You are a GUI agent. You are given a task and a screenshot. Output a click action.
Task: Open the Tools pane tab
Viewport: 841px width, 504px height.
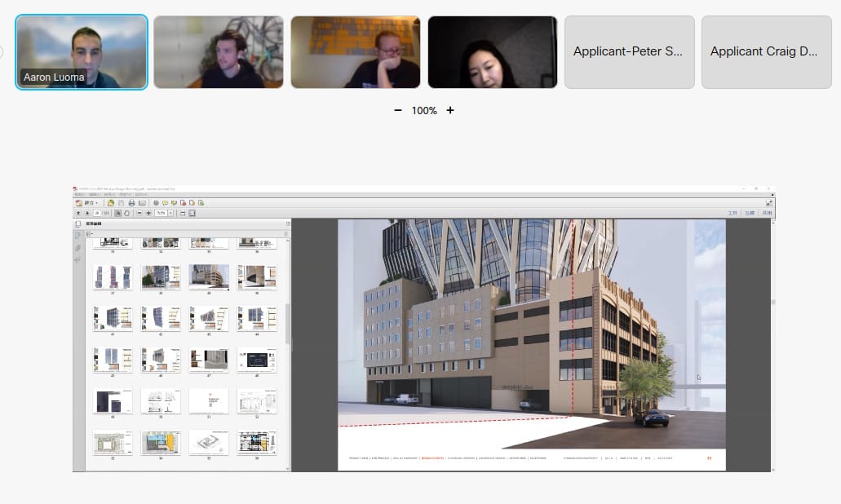[x=732, y=213]
